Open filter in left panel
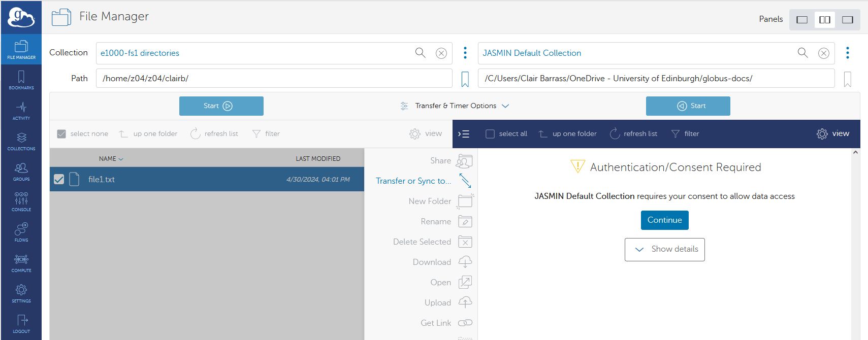The image size is (868, 340). tap(266, 134)
